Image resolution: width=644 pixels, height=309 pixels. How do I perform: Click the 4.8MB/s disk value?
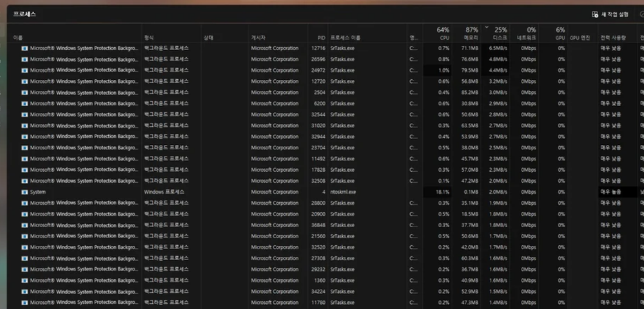pyautogui.click(x=498, y=59)
